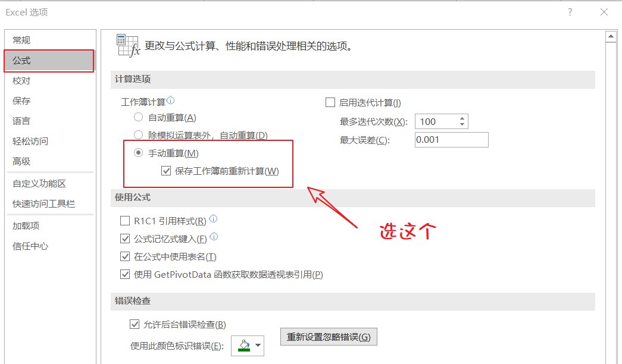
Task: Check the R1C1 引用样式 checkbox
Action: tap(125, 221)
